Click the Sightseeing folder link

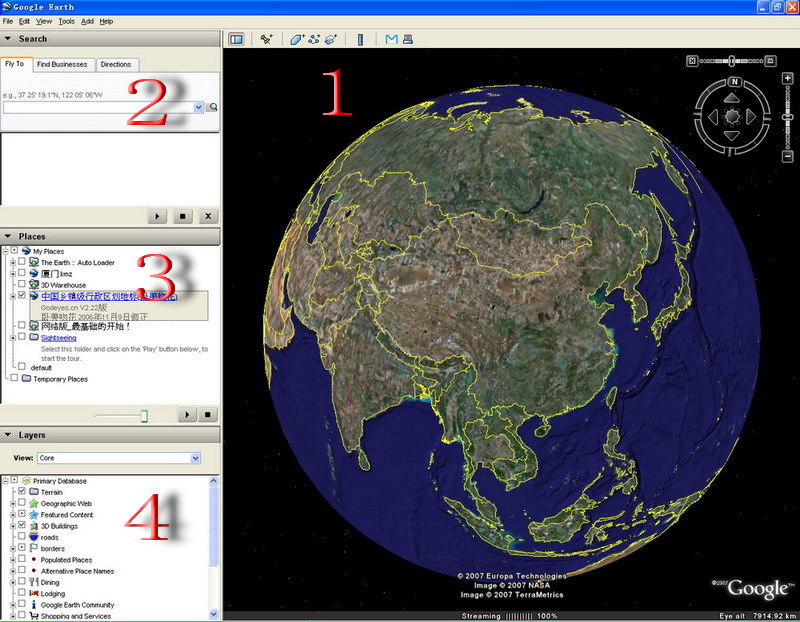[58, 338]
